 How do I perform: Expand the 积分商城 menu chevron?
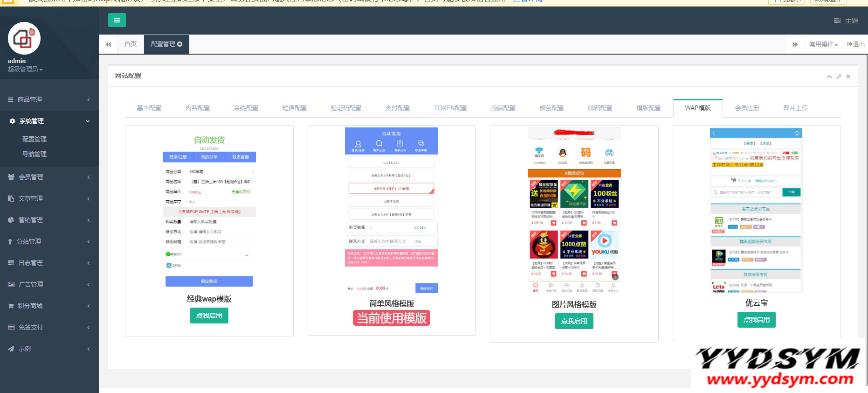pos(89,306)
